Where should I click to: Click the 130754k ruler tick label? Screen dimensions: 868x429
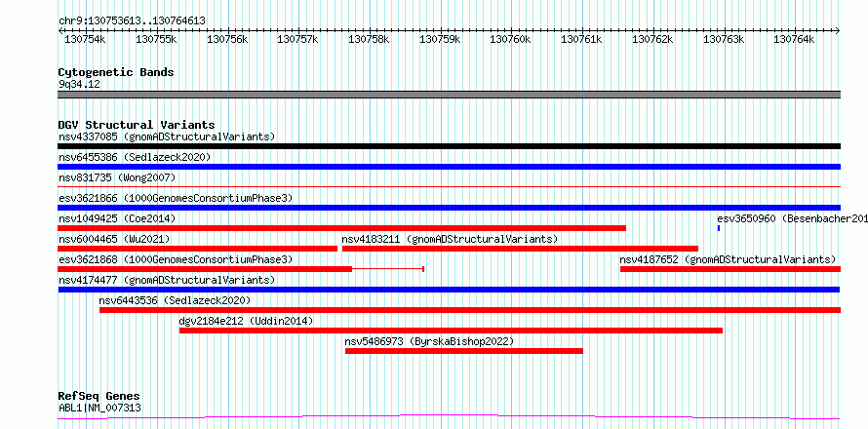pyautogui.click(x=86, y=39)
